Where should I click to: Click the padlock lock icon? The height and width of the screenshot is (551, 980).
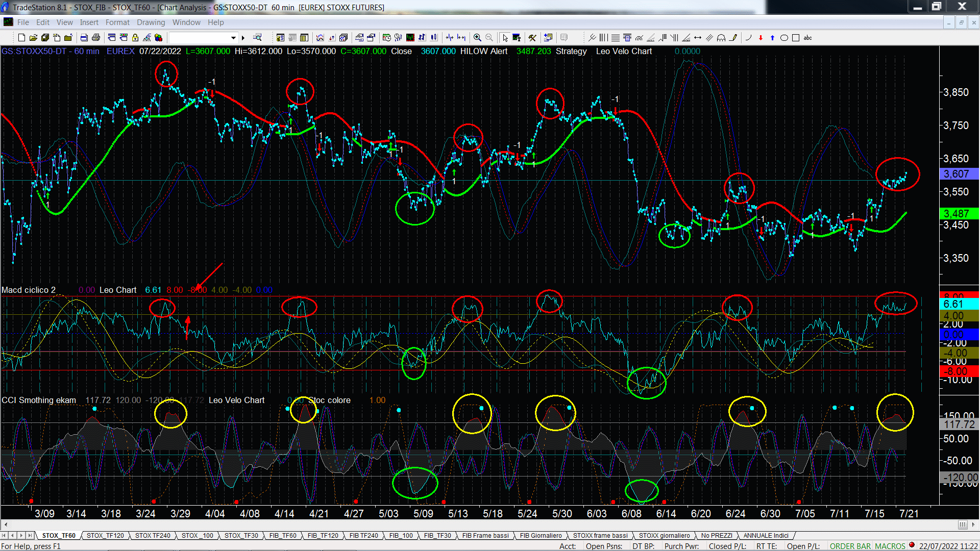[135, 38]
